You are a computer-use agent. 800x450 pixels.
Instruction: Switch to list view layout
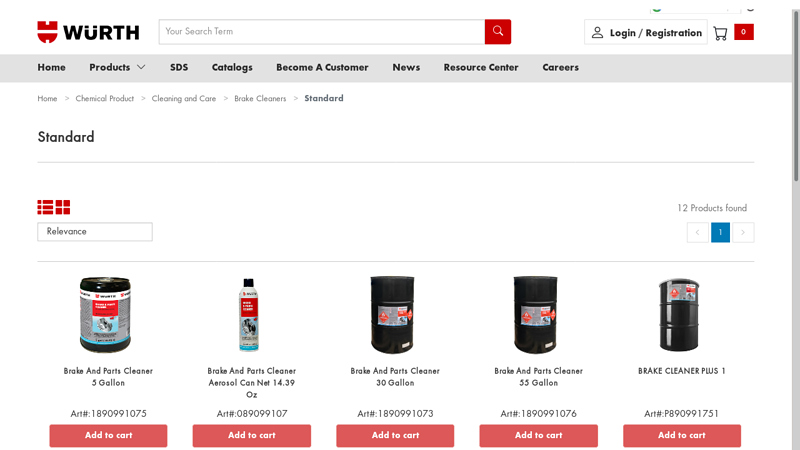(45, 207)
